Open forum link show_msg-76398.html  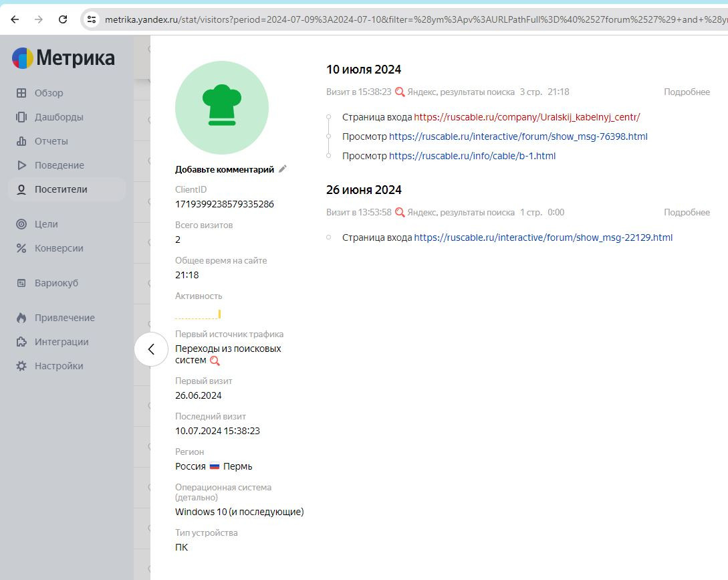tap(518, 136)
